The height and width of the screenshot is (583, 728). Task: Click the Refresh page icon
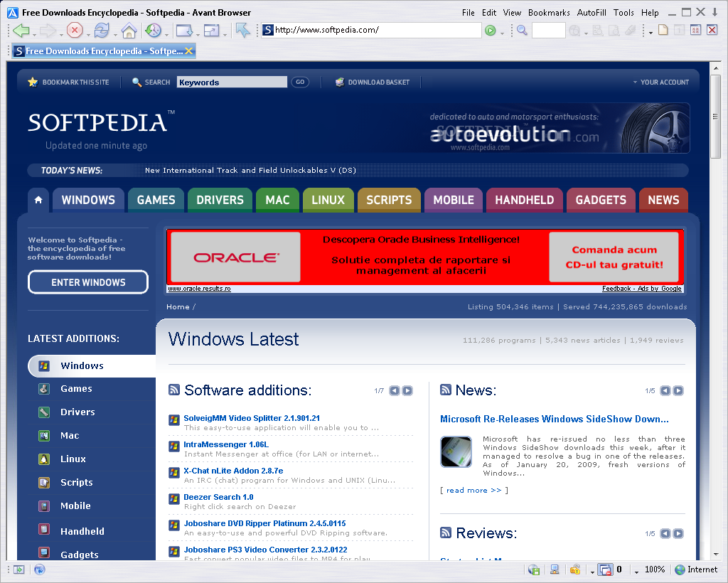click(x=102, y=31)
